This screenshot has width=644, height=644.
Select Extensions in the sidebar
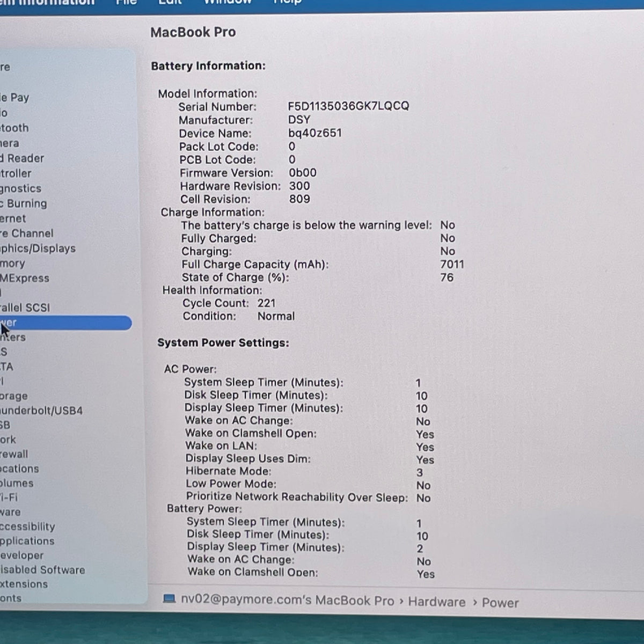[x=24, y=584]
